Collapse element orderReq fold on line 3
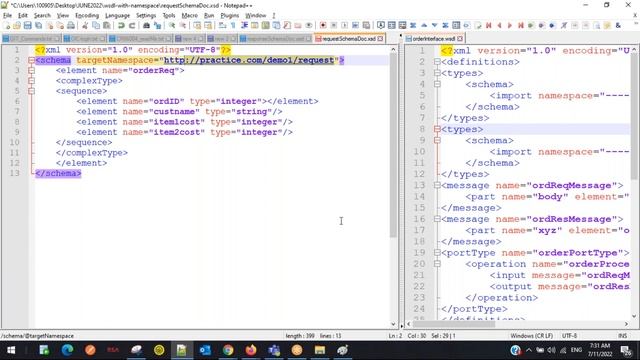This screenshot has width=640, height=360. 31,71
